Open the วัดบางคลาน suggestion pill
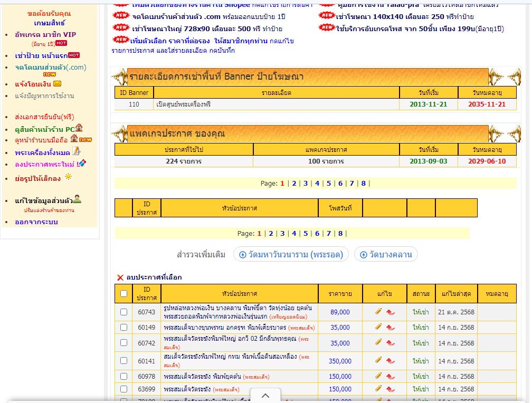Image resolution: width=532 pixels, height=403 pixels. coord(385,255)
